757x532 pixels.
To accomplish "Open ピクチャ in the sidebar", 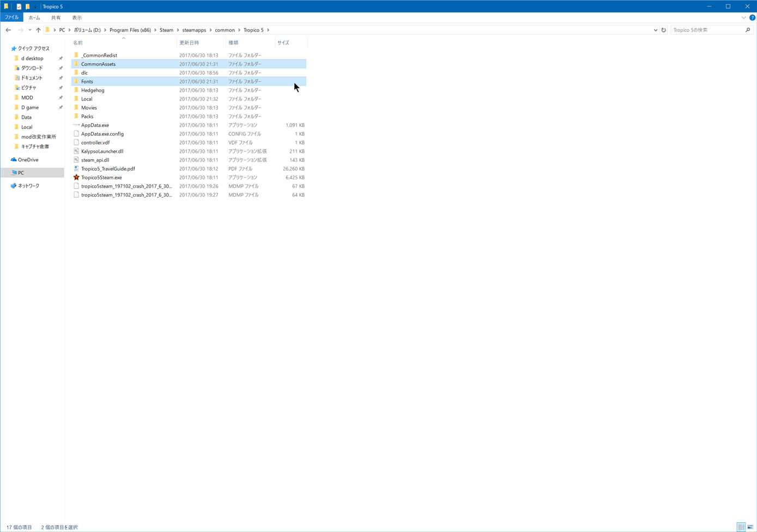I will (28, 88).
